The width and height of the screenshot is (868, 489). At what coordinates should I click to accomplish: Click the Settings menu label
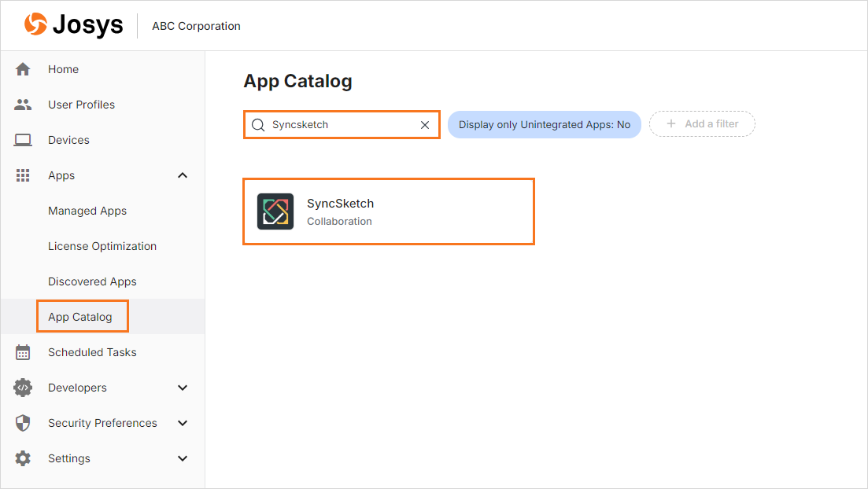coord(69,458)
